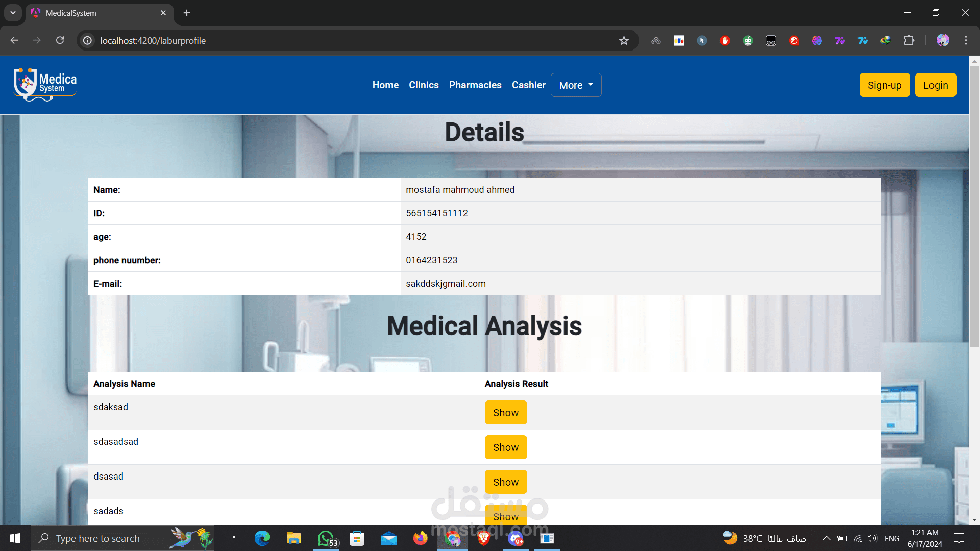Bookmark this page with star icon
Image resolution: width=980 pixels, height=551 pixels.
(x=624, y=41)
